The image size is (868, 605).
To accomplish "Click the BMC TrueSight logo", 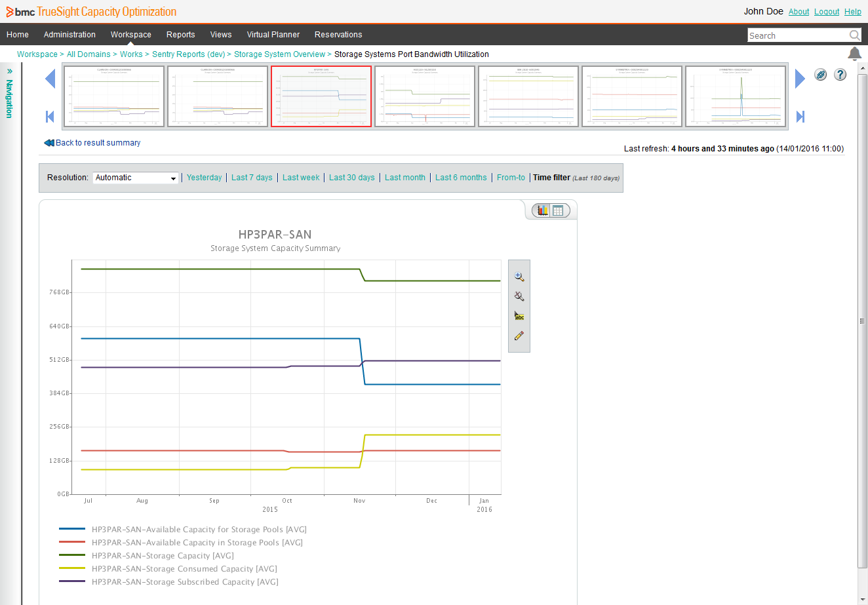I will pyautogui.click(x=91, y=12).
